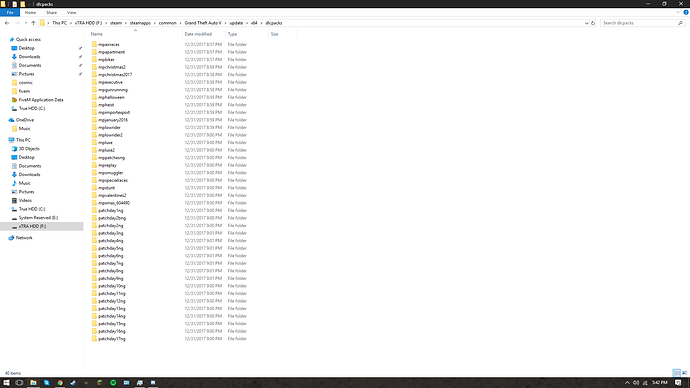Click the Up one level arrow
690x388 pixels.
point(33,23)
